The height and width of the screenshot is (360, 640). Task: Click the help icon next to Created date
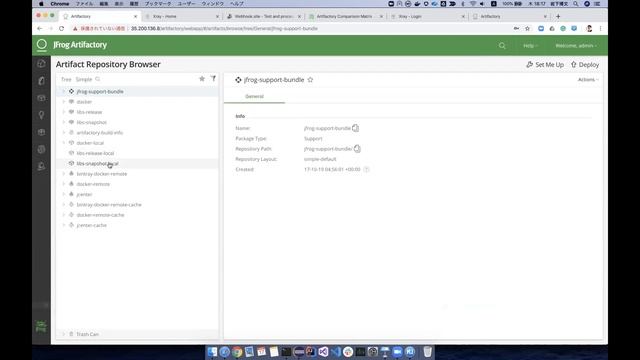[366, 169]
